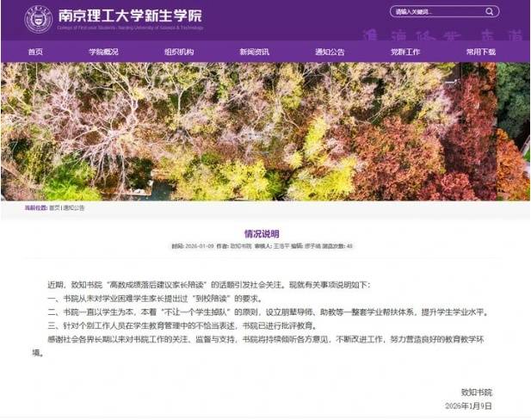Open the 学院概况 navigation item
The height and width of the screenshot is (420, 531).
tap(103, 52)
